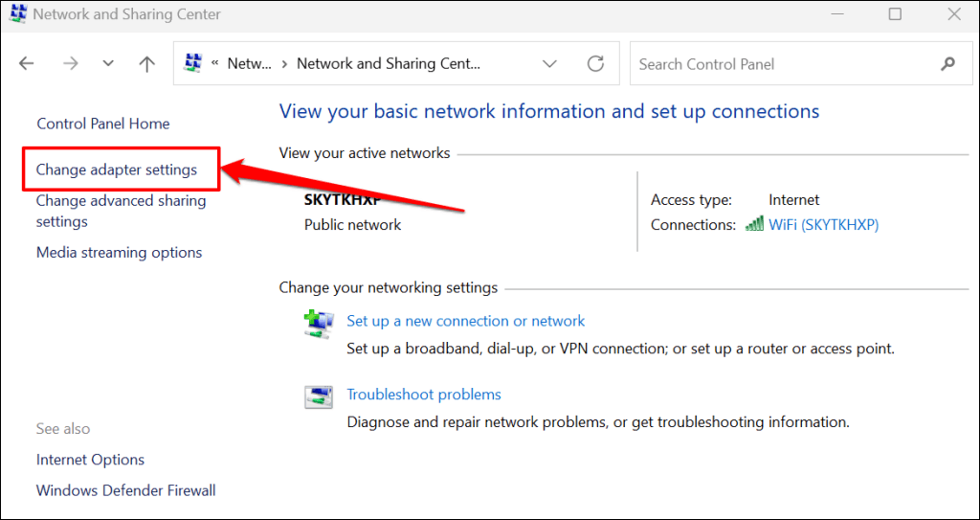Click the search magnifier icon
The width and height of the screenshot is (980, 520).
pos(947,64)
